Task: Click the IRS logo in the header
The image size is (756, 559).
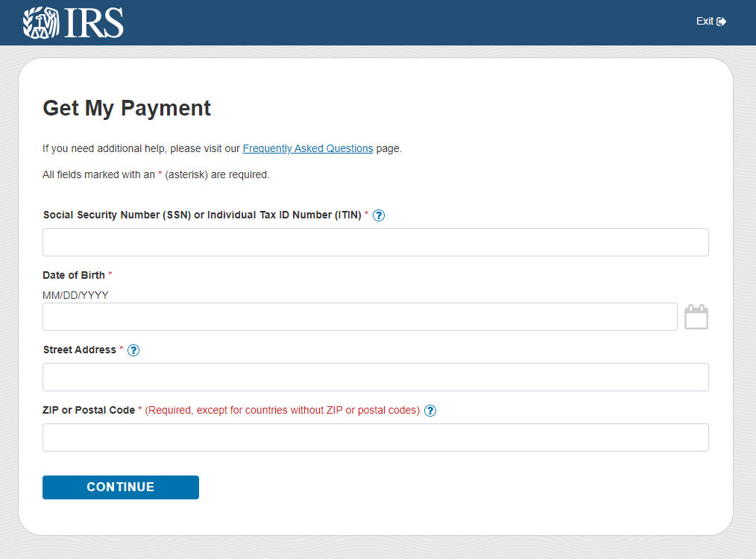Action: (73, 22)
